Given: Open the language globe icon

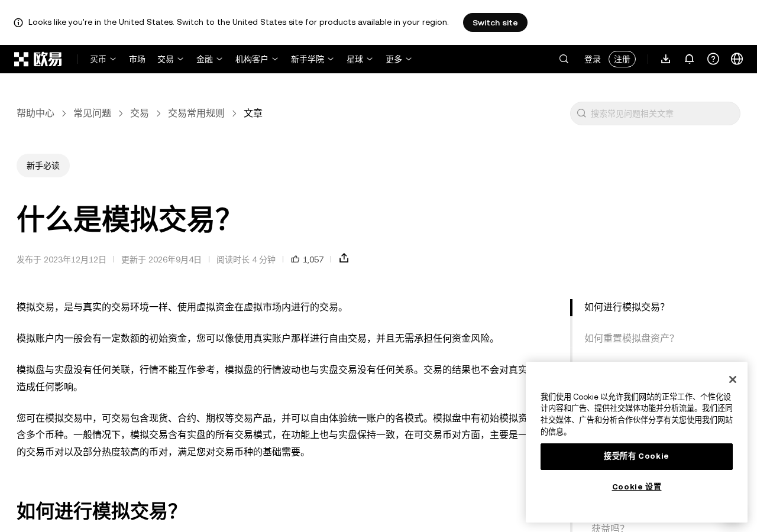Looking at the screenshot, I should pos(737,59).
